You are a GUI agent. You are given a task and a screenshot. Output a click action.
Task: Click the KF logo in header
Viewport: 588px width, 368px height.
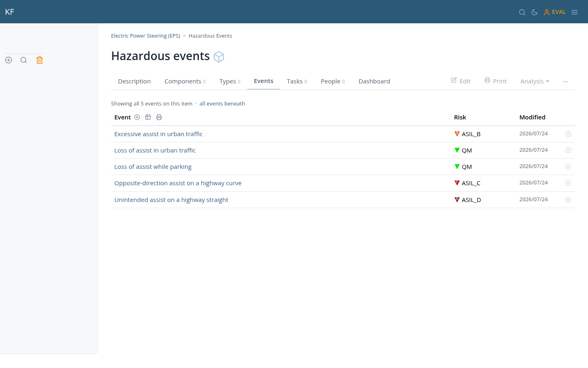coord(10,12)
